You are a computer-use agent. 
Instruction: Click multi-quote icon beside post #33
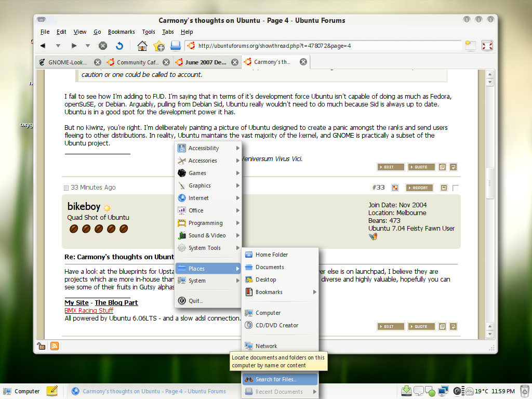pos(444,188)
